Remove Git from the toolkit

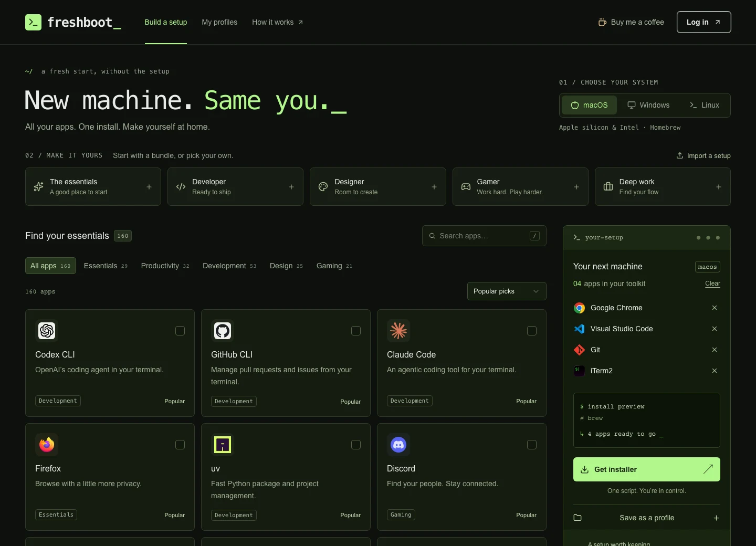point(715,350)
